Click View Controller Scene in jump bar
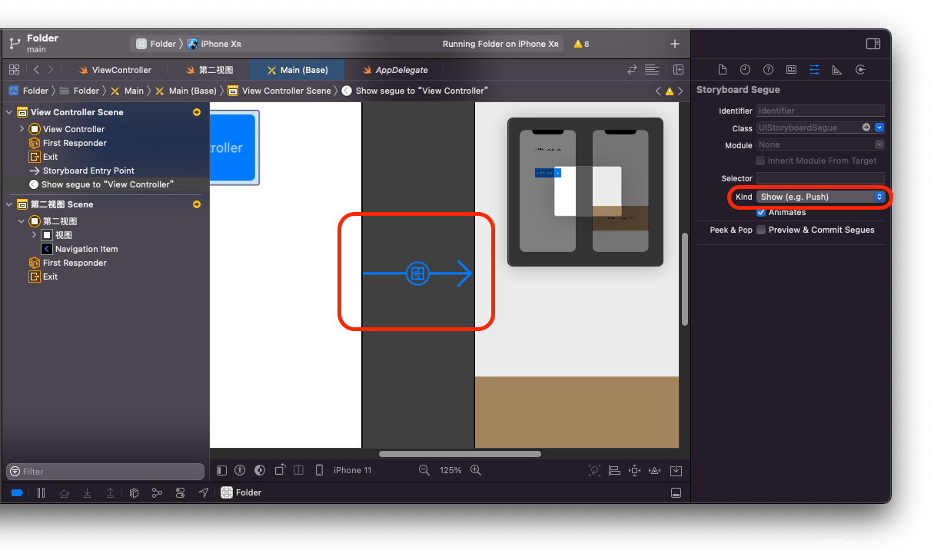This screenshot has width=934, height=560. 280,91
